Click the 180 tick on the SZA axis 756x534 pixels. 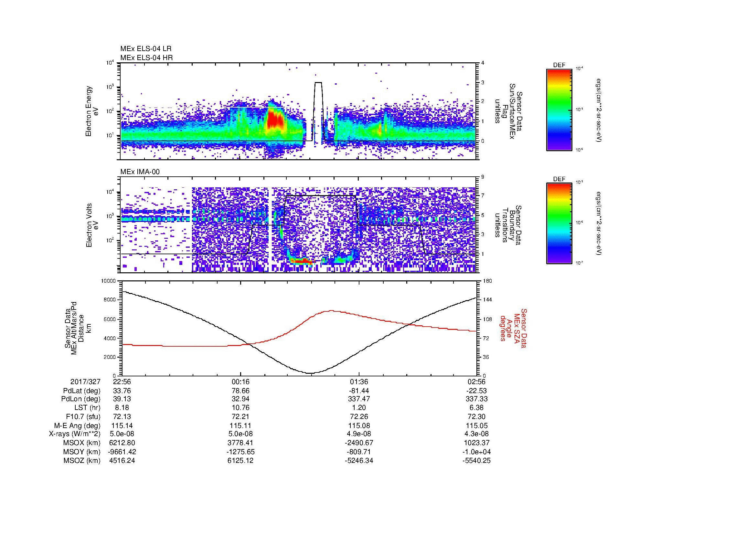(x=487, y=281)
